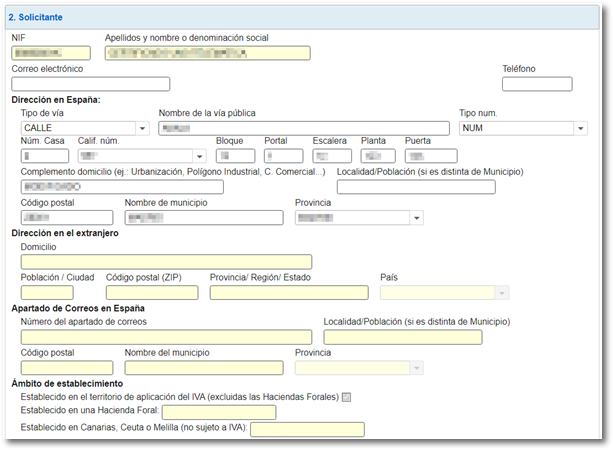Open the Calif. núm. dropdown
Viewport: 613px width, 450px height.
(x=141, y=156)
